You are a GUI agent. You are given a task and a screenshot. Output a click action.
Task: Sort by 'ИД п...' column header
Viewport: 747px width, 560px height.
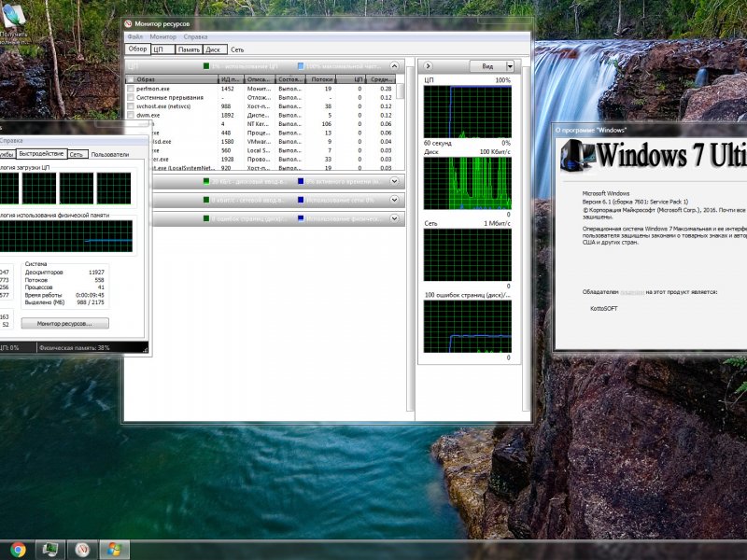231,79
